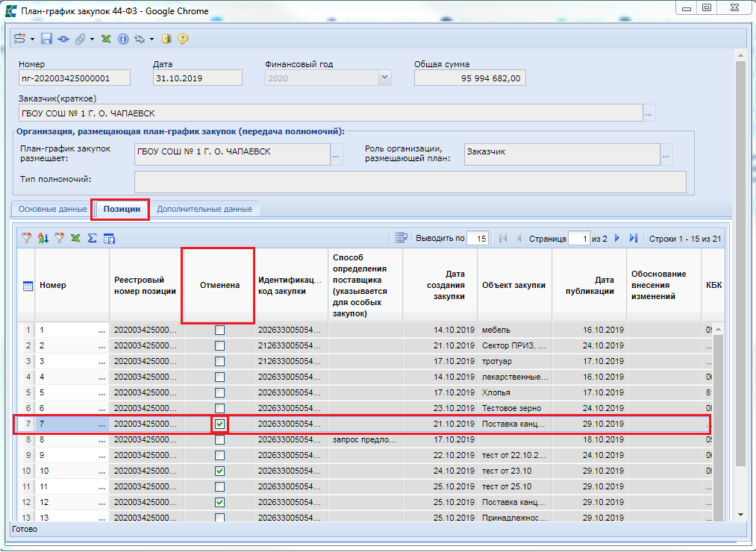Click the Excel export icon in top toolbar
Viewport: 756px width, 552px height.
(x=107, y=39)
